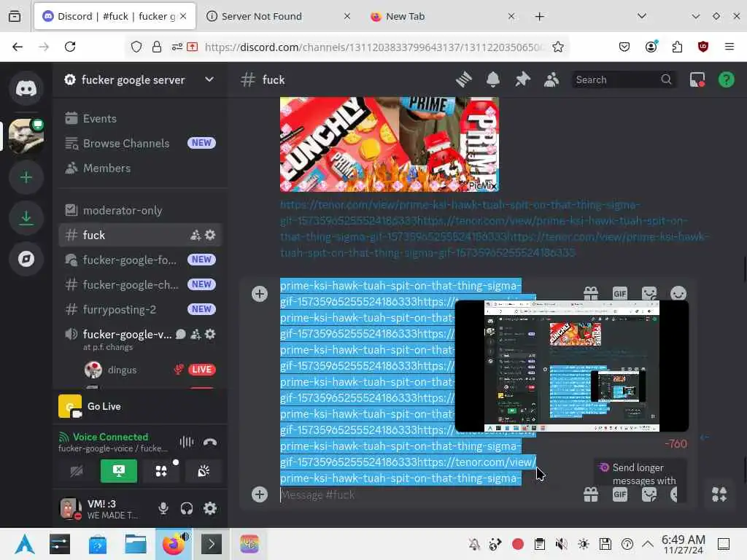Open furryposting-2 channel
The image size is (747, 560).
(x=141, y=309)
